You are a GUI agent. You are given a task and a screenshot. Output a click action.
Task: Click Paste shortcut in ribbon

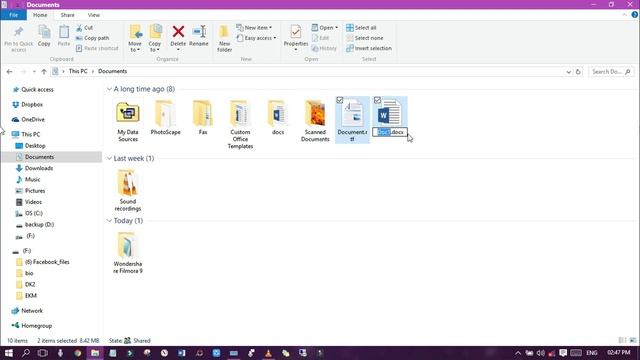97,48
